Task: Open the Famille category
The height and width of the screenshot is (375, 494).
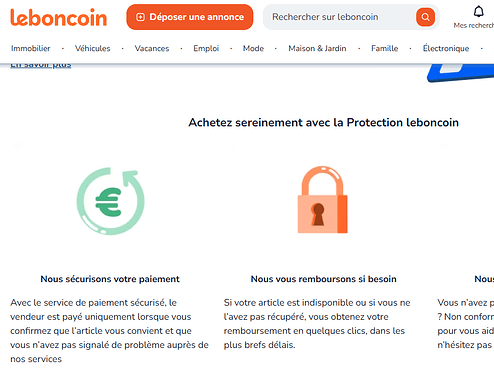Action: (x=385, y=48)
